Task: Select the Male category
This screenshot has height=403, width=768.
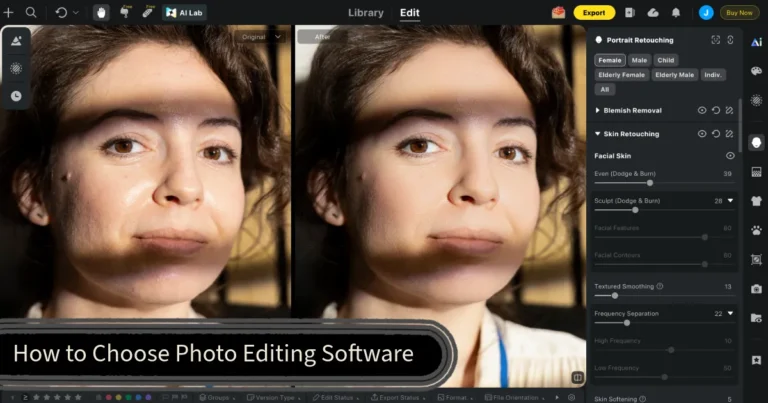Action: [x=639, y=60]
